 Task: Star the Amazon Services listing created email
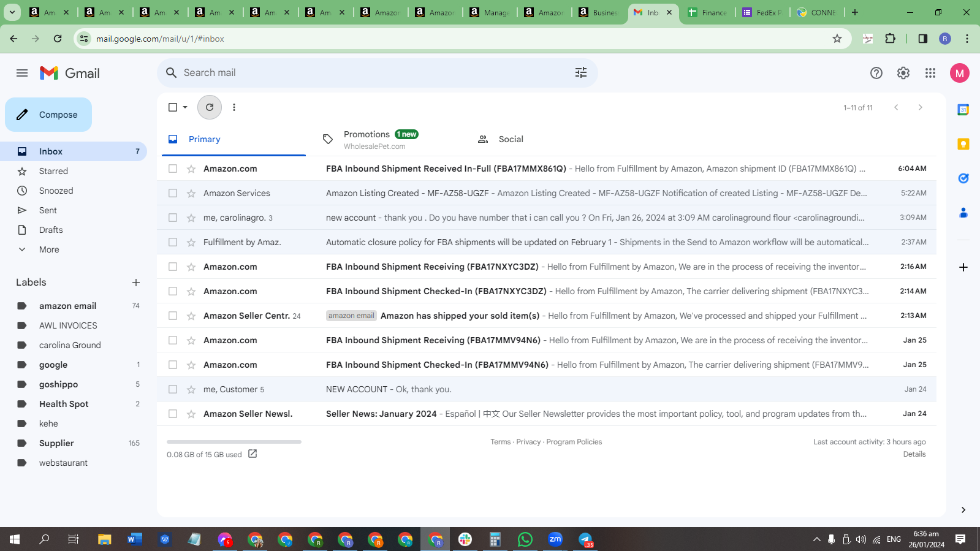191,193
